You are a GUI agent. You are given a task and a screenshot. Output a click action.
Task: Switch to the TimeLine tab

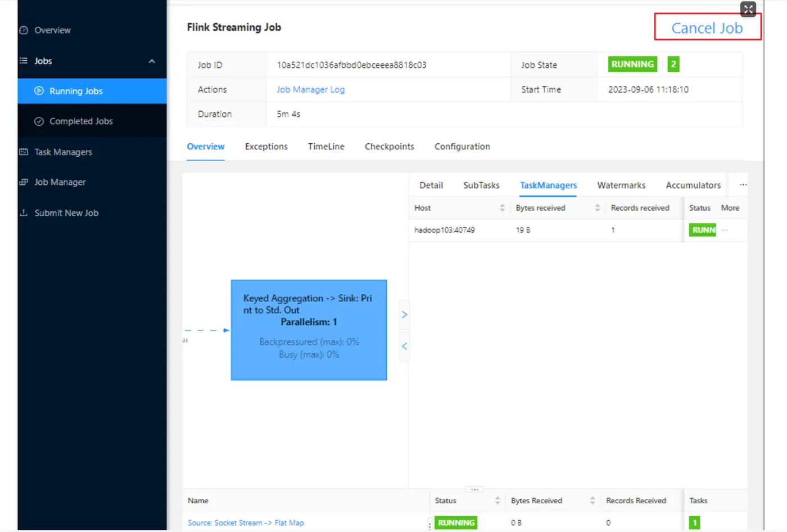[326, 147]
